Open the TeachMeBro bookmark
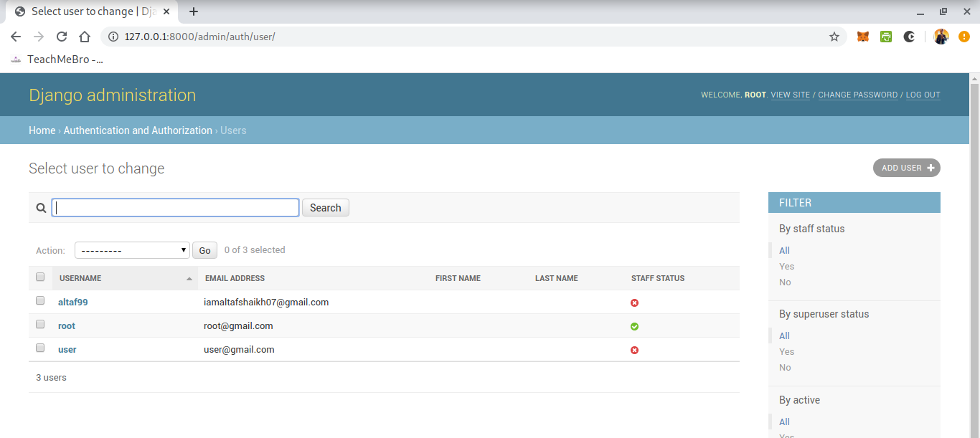 57,59
